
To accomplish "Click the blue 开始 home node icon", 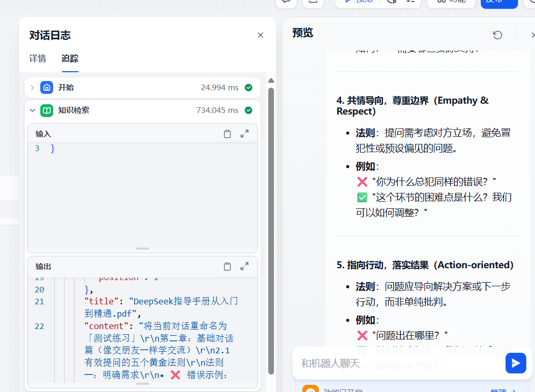I will [x=47, y=88].
